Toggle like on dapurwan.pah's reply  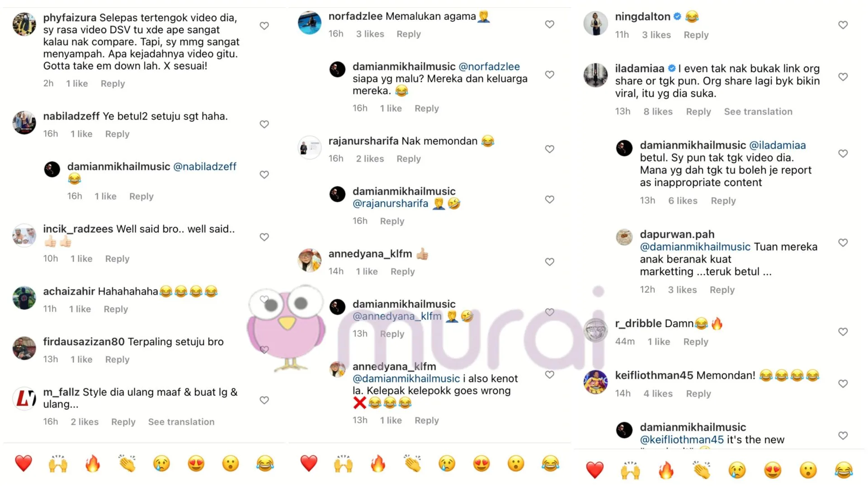point(843,243)
